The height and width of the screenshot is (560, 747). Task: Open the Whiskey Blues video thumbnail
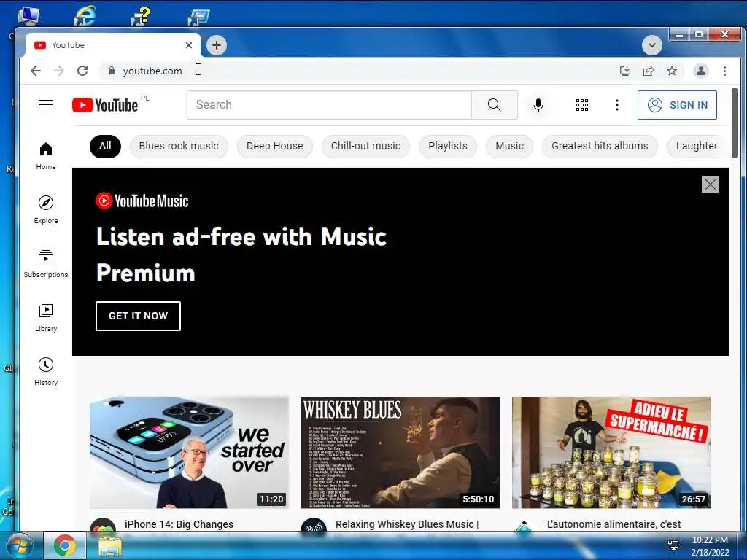click(x=400, y=452)
